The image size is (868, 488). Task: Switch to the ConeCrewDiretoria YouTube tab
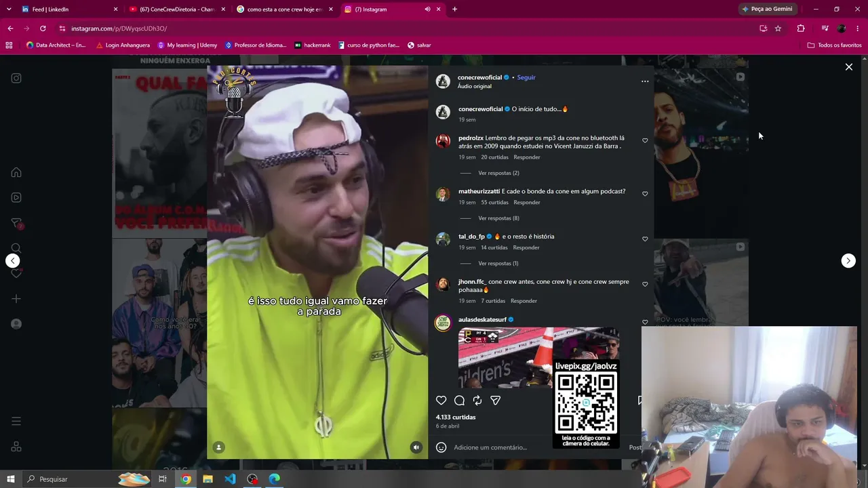coord(176,9)
